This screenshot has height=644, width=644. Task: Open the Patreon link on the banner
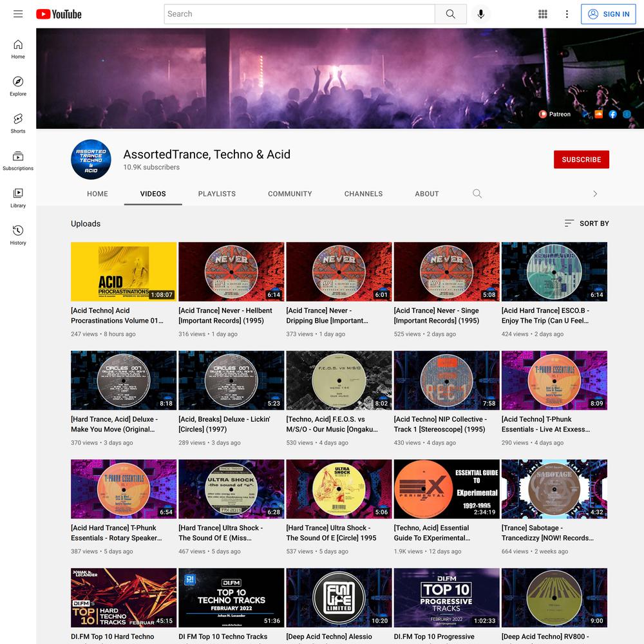[555, 114]
